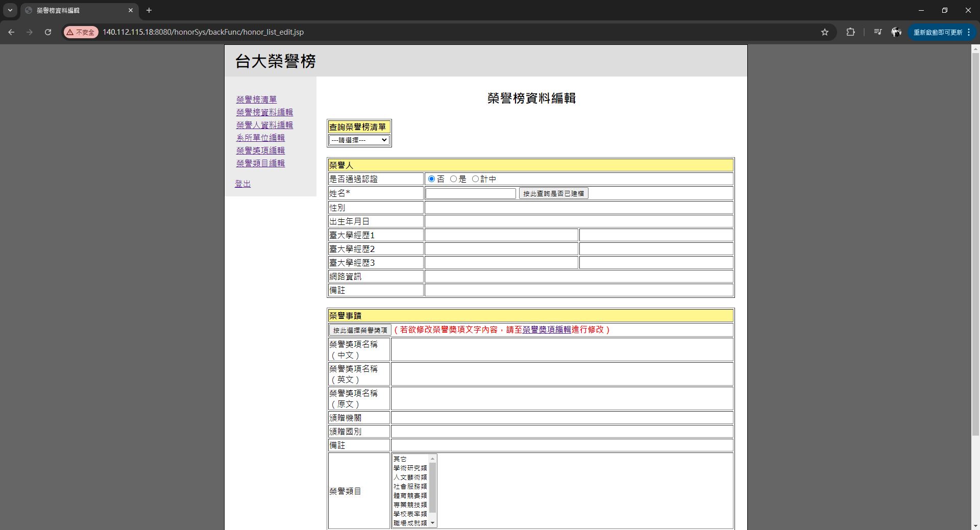Reload the current page
Viewport: 980px width, 530px height.
(48, 32)
